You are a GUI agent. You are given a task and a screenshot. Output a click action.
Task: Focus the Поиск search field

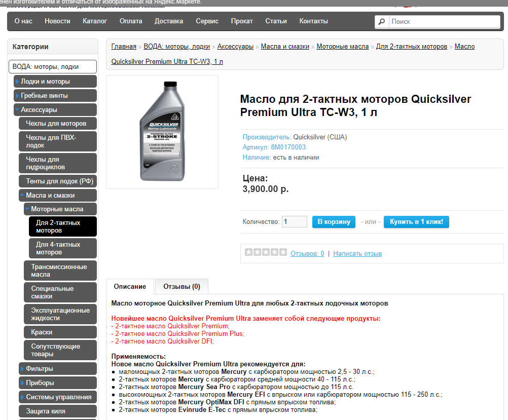tap(445, 21)
